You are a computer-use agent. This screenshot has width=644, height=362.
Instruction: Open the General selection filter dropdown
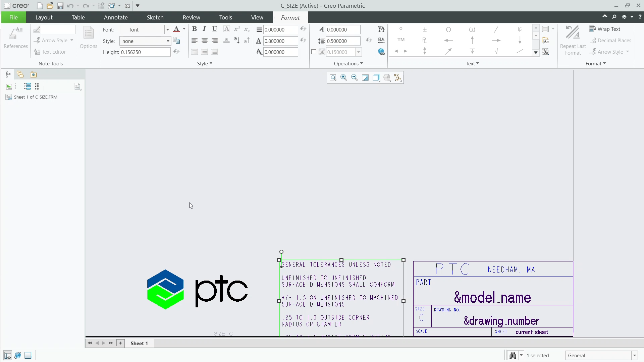[x=635, y=355]
